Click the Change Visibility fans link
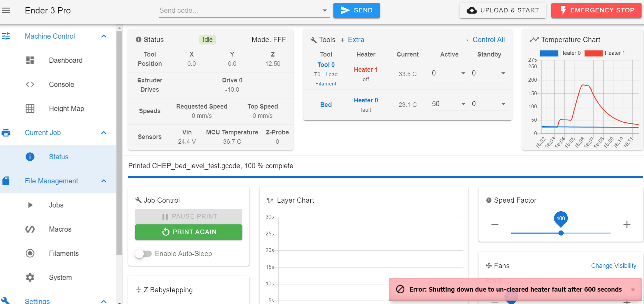 click(x=614, y=266)
